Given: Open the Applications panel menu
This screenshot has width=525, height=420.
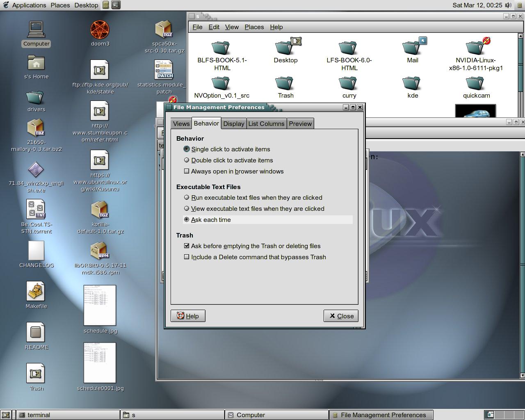Looking at the screenshot, I should point(29,5).
